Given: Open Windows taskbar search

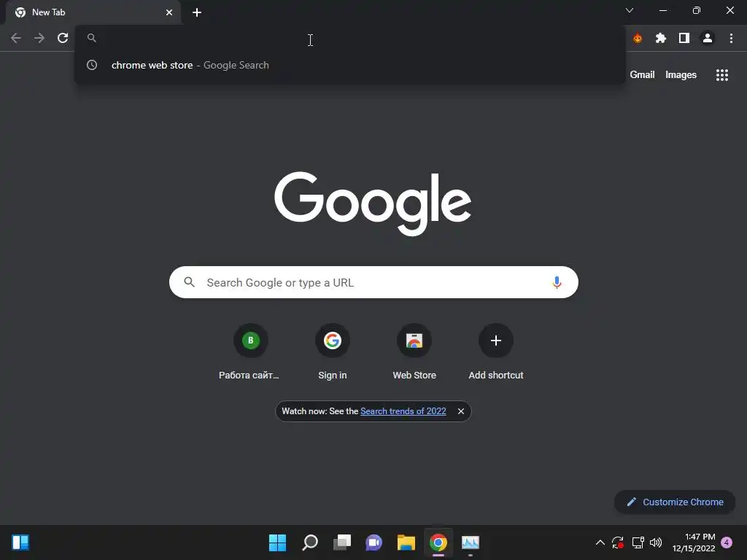Looking at the screenshot, I should point(310,542).
